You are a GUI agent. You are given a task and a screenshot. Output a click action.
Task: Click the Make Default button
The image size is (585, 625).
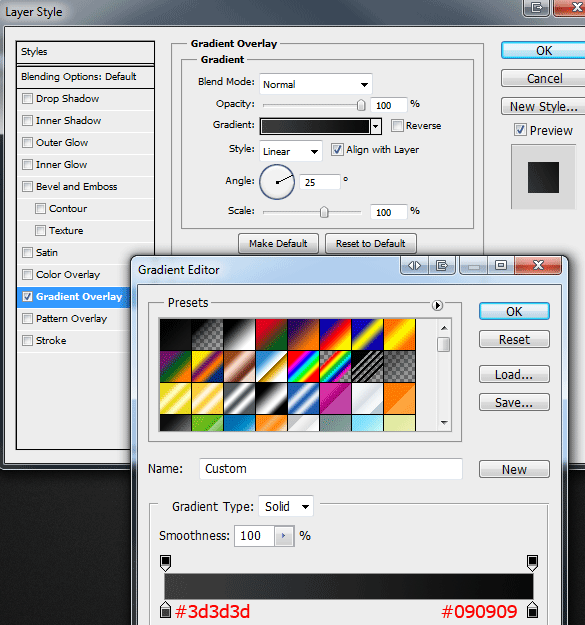[x=278, y=244]
